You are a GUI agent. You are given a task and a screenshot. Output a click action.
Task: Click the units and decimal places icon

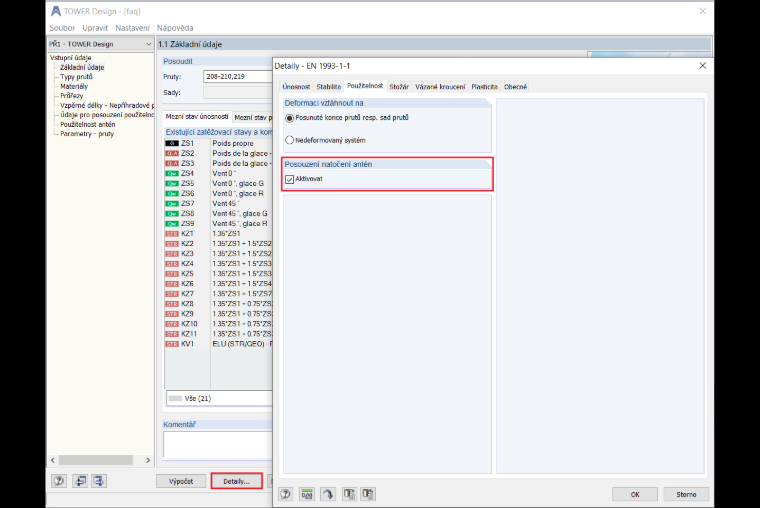pos(307,494)
